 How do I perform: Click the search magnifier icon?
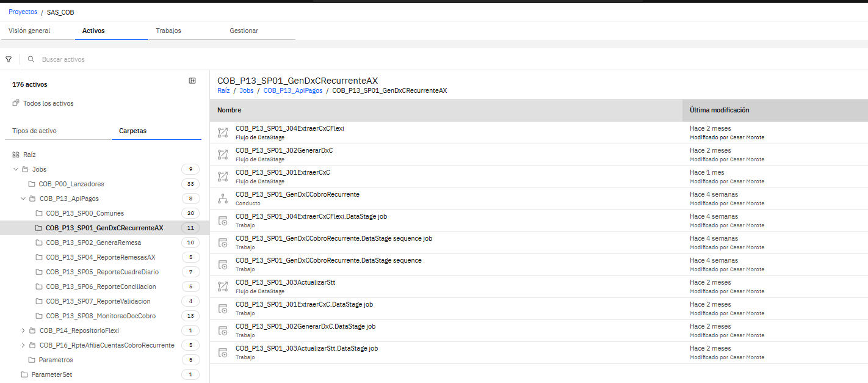[31, 59]
